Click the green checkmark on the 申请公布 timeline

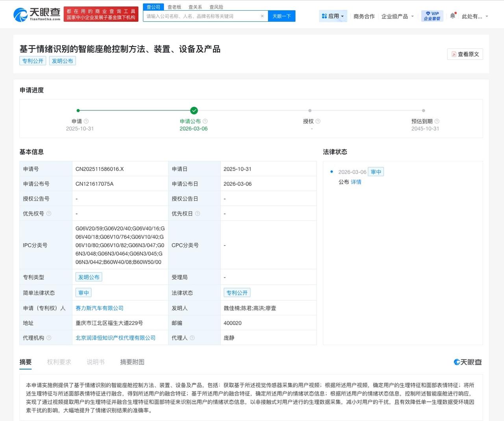(193, 110)
